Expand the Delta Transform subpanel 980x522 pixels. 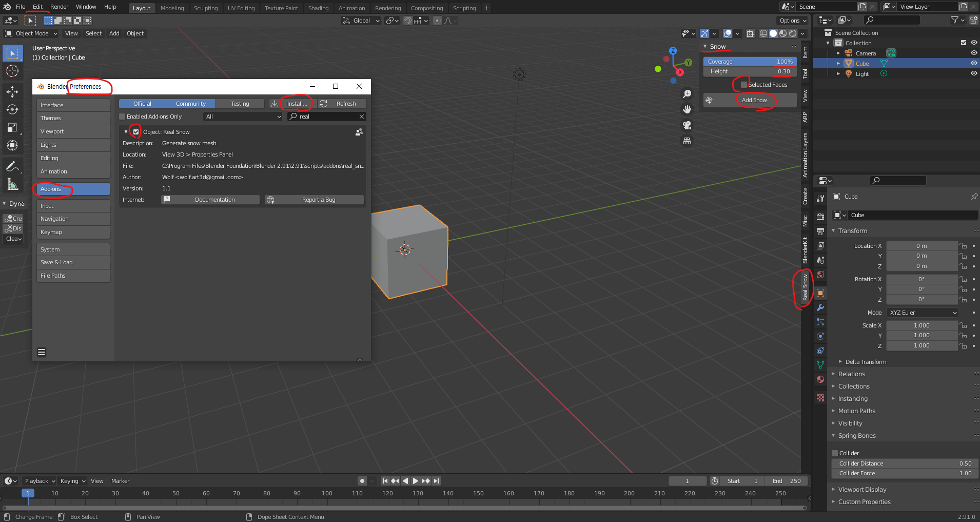point(866,362)
